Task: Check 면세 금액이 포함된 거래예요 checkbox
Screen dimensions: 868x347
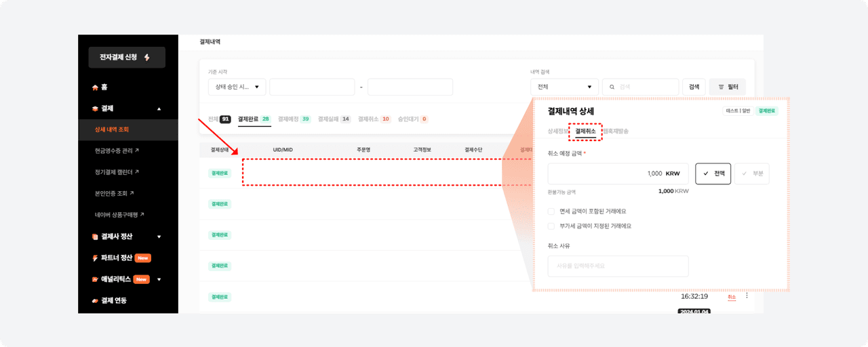Action: [551, 211]
